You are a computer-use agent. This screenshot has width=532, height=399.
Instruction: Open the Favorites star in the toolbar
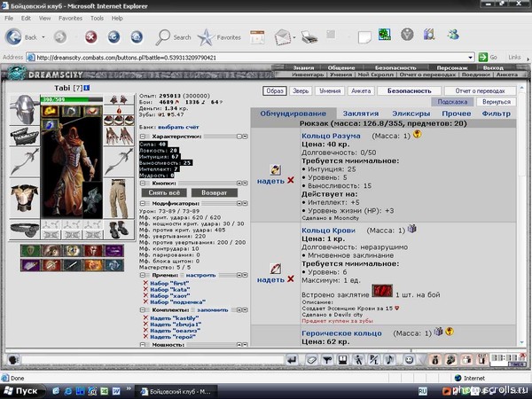(x=206, y=37)
